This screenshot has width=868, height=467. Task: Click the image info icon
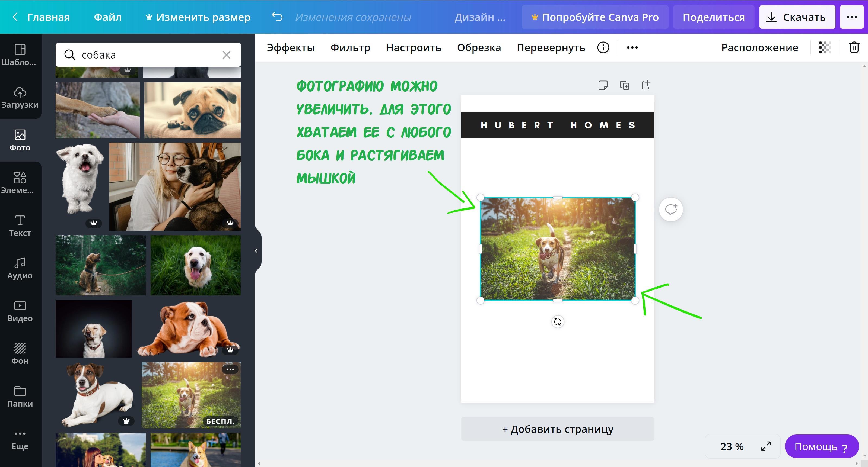coord(603,47)
